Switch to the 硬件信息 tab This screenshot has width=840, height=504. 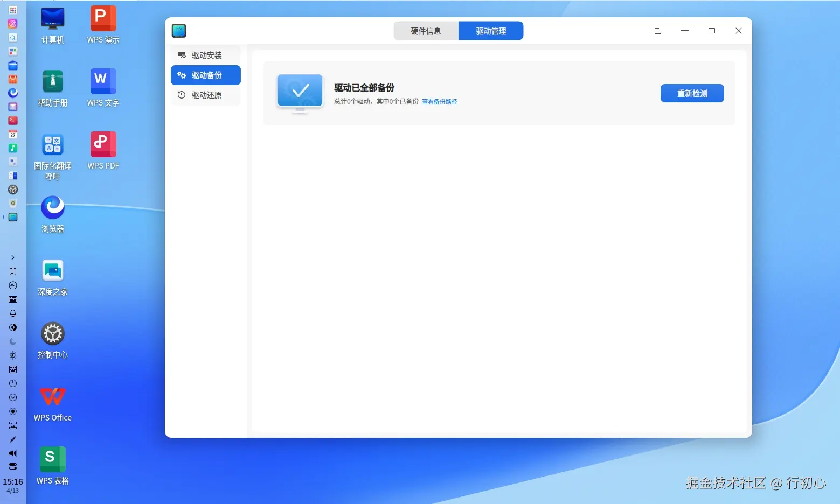pyautogui.click(x=426, y=31)
